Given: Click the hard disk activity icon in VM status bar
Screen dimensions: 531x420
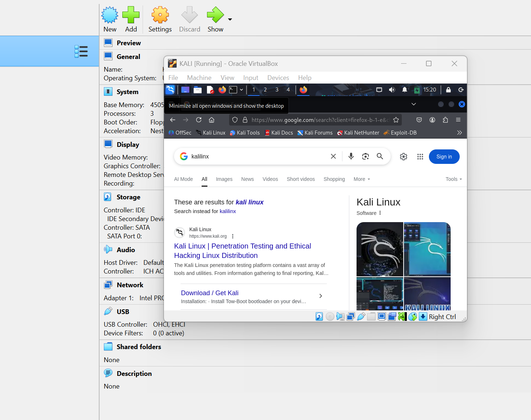Looking at the screenshot, I should point(319,317).
